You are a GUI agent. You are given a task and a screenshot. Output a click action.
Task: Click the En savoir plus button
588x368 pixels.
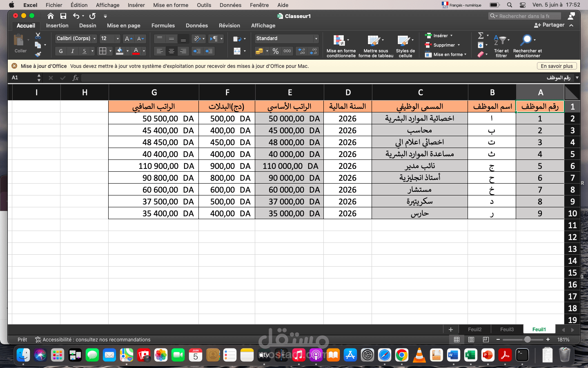pyautogui.click(x=557, y=66)
